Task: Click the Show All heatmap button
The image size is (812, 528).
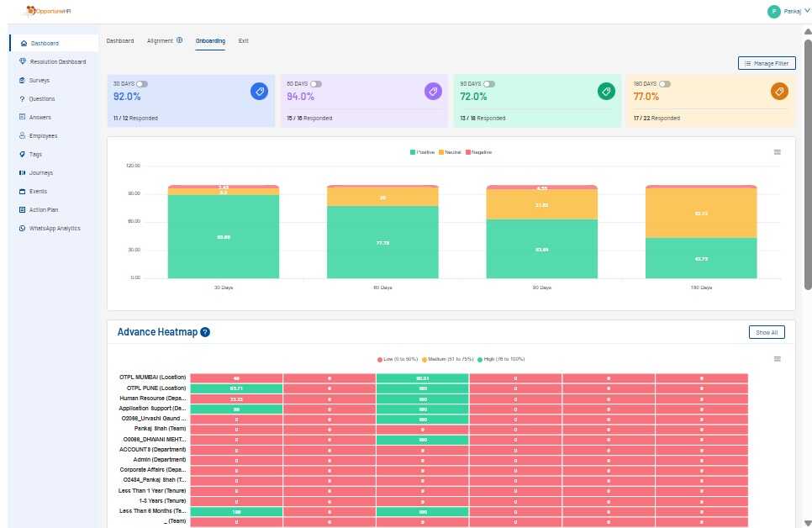Action: (766, 332)
